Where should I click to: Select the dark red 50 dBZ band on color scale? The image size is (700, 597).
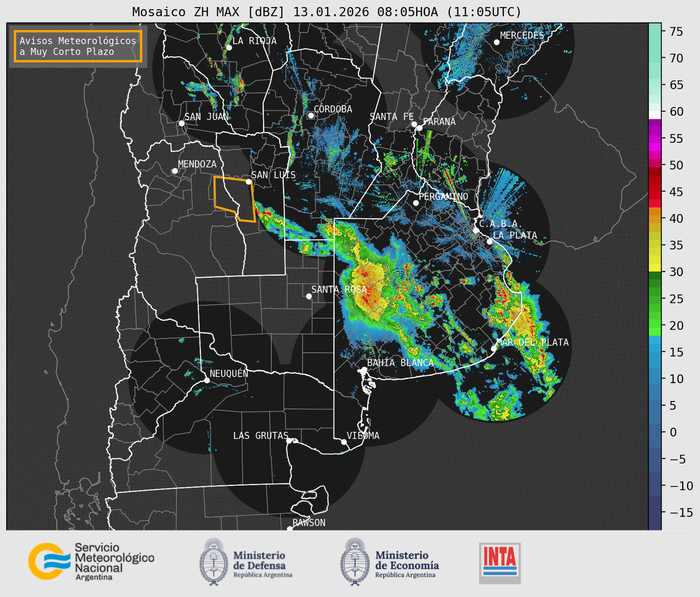point(655,170)
